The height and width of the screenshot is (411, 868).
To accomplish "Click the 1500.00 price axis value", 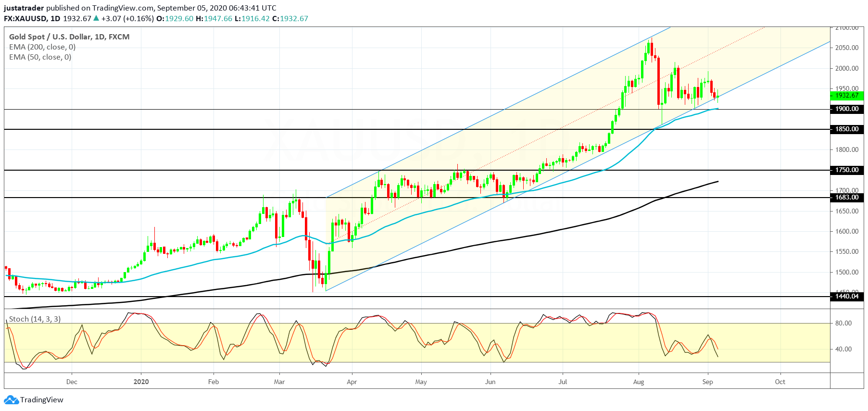I will (847, 272).
